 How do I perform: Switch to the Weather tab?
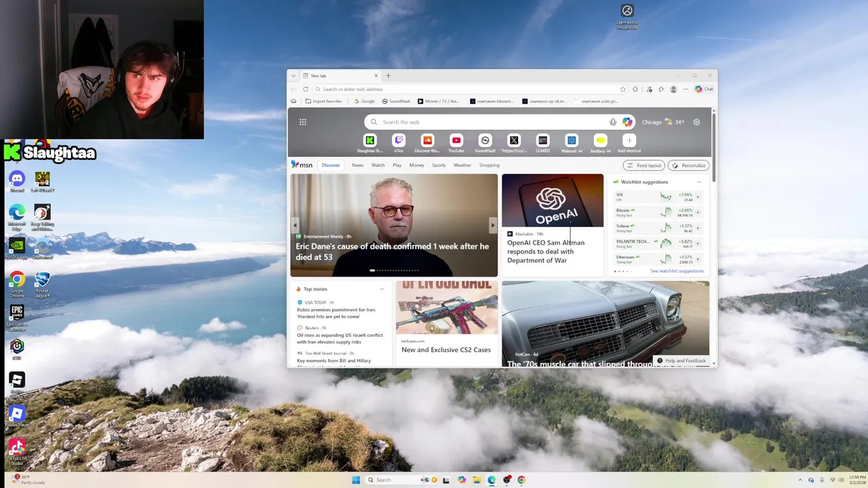pyautogui.click(x=462, y=165)
